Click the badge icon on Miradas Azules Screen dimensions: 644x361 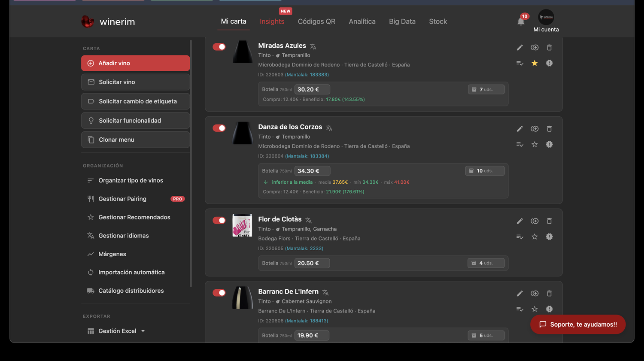[x=549, y=63]
